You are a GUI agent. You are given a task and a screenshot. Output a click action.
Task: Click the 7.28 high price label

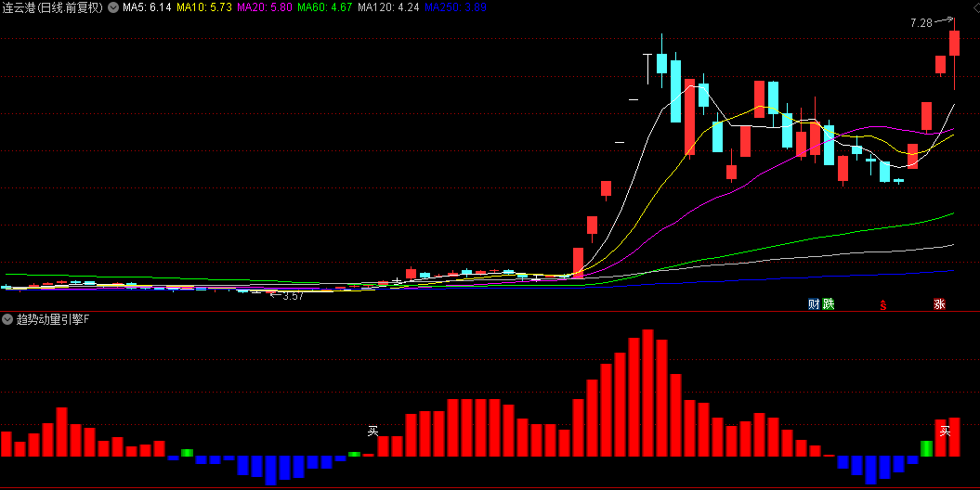coord(921,23)
